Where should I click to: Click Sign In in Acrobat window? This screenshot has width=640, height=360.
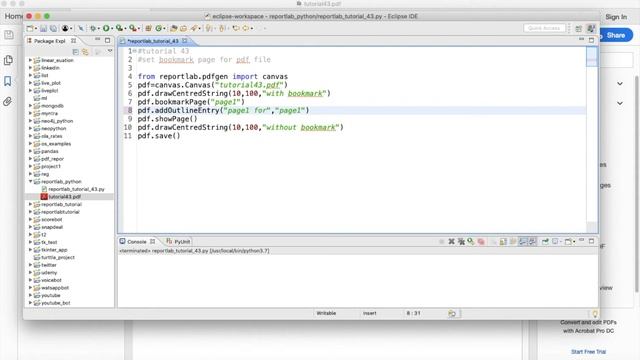click(616, 17)
